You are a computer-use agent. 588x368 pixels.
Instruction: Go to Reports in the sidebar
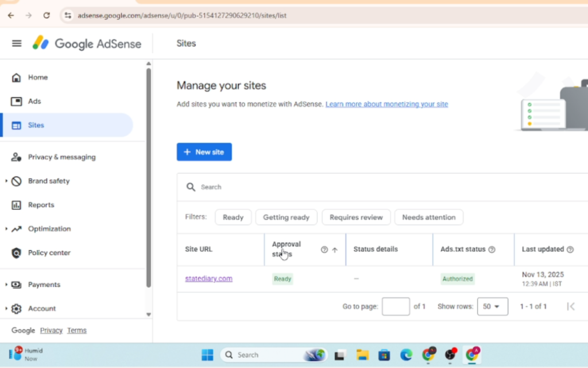(x=41, y=205)
